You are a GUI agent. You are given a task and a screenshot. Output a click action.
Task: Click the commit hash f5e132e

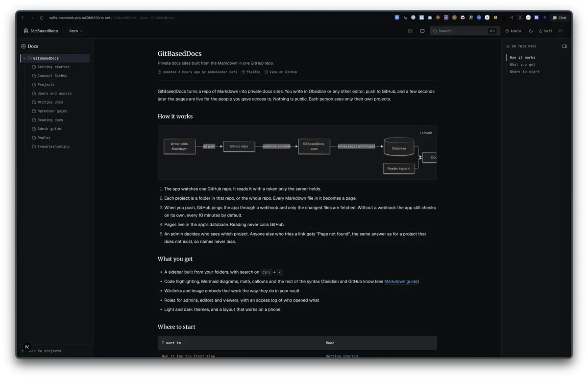(251, 72)
